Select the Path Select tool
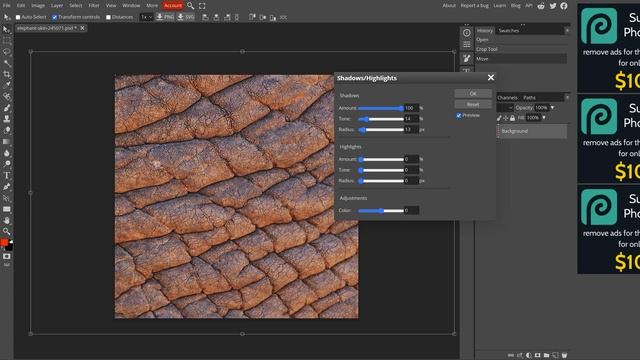This screenshot has height=360, width=640. tap(7, 198)
